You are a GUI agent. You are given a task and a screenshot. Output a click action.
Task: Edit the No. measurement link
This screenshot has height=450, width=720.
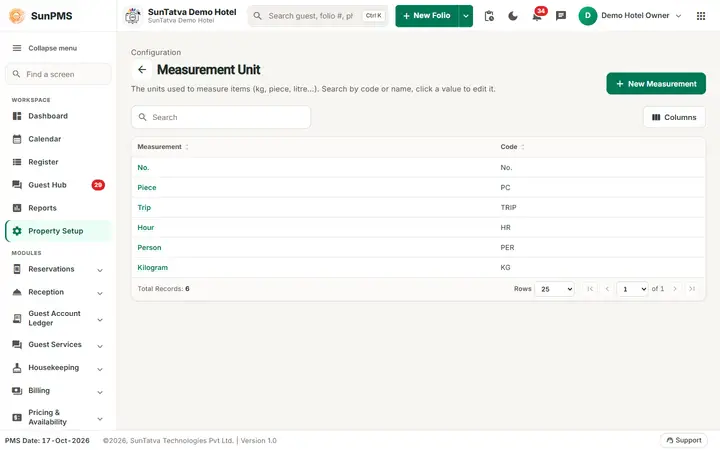tap(143, 168)
